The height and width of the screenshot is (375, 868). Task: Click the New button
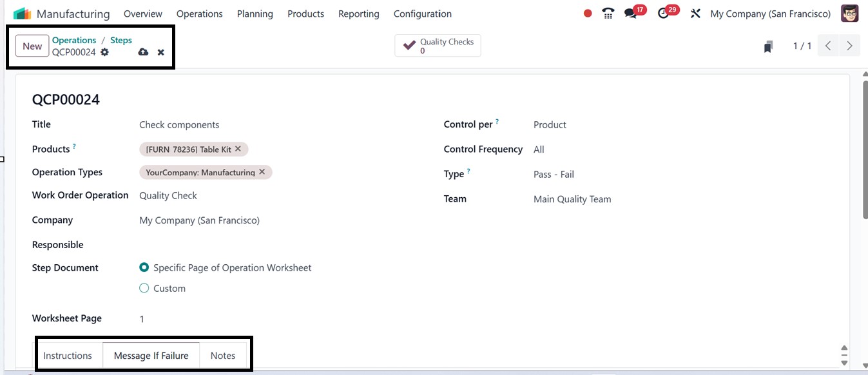[32, 46]
